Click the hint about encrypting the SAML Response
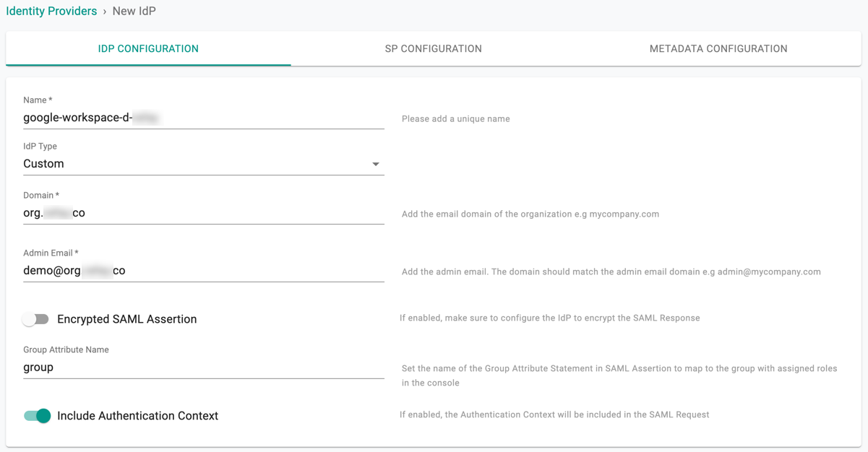 point(550,318)
